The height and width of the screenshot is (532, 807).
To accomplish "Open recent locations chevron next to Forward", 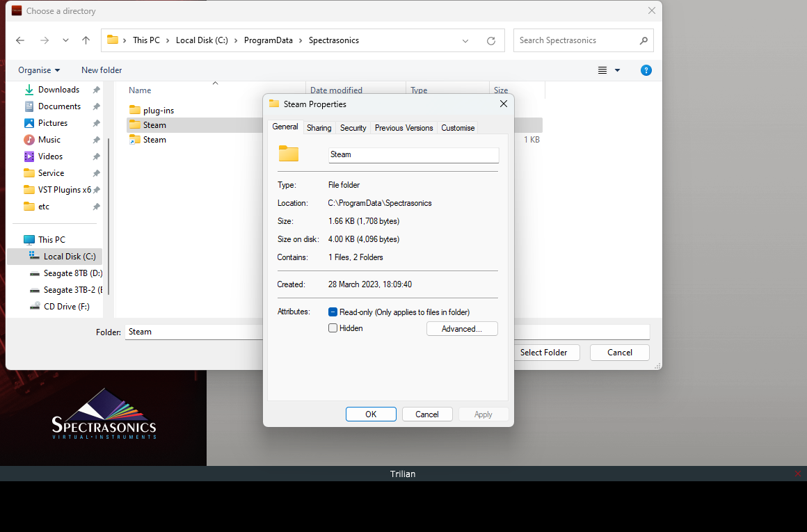I will coord(65,40).
